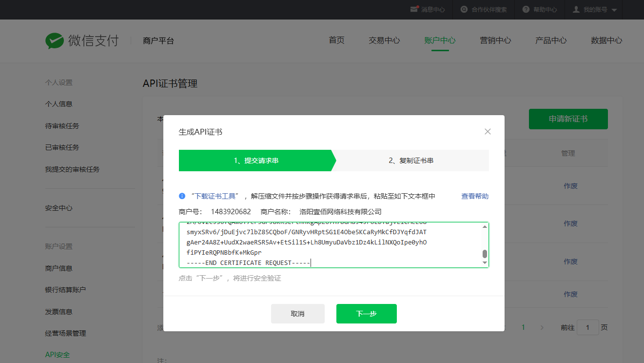Click textarea scrollbar up arrow

(485, 226)
